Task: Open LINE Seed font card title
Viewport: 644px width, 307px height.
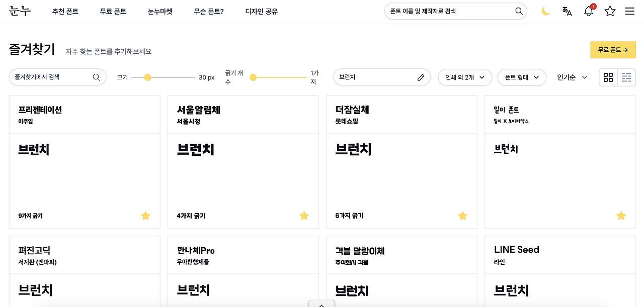Action: [517, 250]
